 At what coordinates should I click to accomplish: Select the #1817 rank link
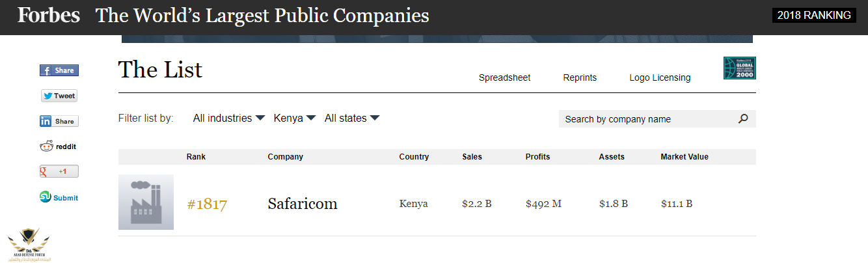(x=207, y=204)
